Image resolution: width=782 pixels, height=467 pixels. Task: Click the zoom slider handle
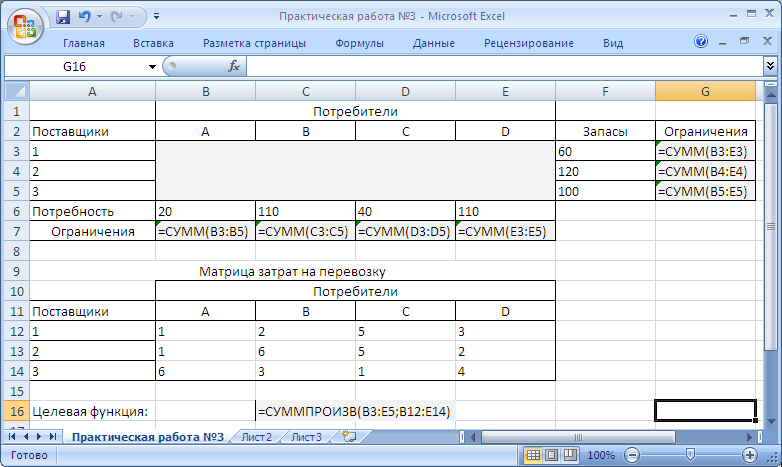pyautogui.click(x=690, y=455)
